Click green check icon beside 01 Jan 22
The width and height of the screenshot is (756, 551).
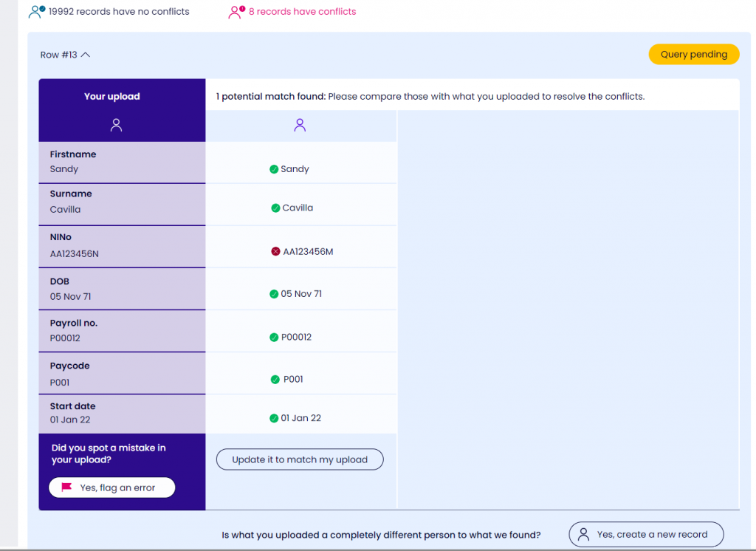274,418
